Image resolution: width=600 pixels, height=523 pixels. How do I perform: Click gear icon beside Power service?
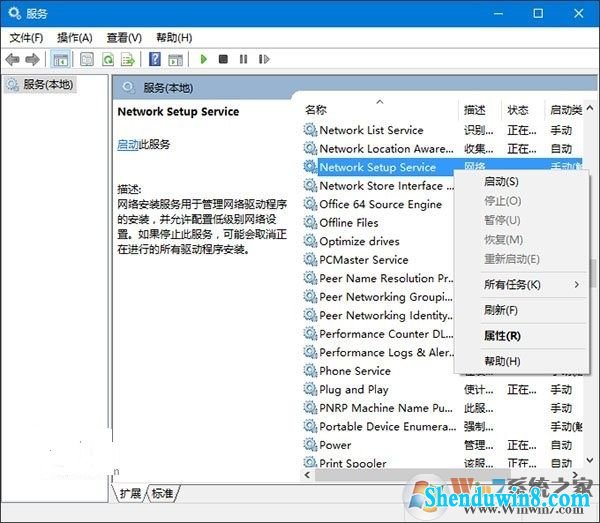310,445
